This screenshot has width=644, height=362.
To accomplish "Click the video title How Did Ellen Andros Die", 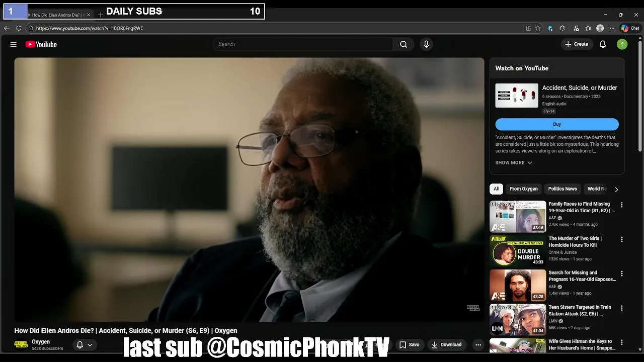I will tap(126, 331).
